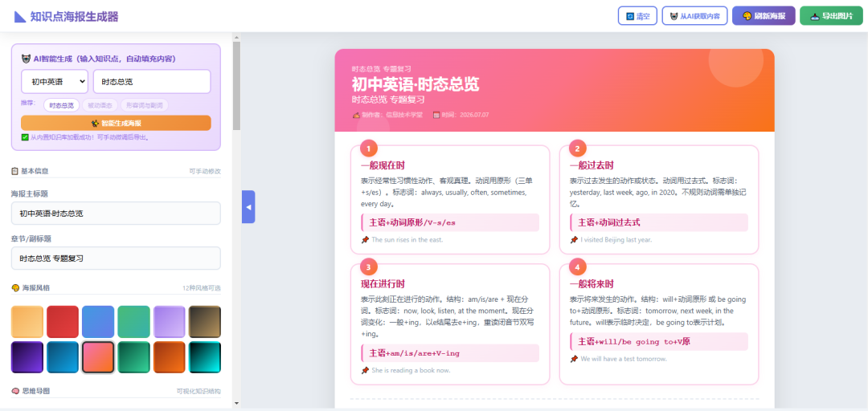Click number badge 1 on 一般现在时 card
The height and width of the screenshot is (411, 868).
[368, 149]
